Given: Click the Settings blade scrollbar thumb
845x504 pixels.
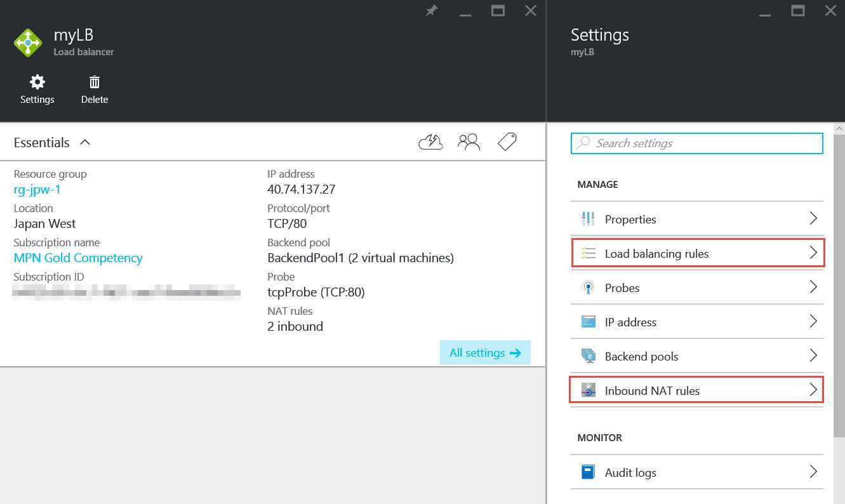Looking at the screenshot, I should click(839, 286).
